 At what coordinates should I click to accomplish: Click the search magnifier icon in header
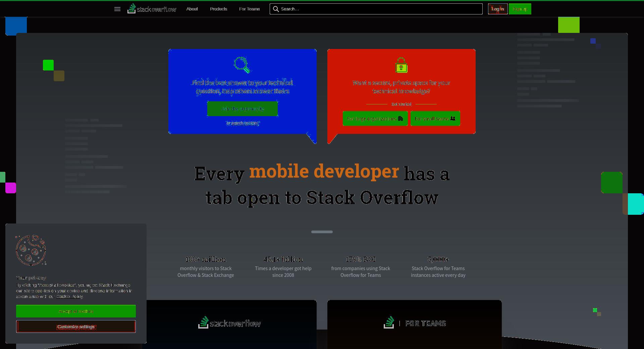tap(276, 9)
